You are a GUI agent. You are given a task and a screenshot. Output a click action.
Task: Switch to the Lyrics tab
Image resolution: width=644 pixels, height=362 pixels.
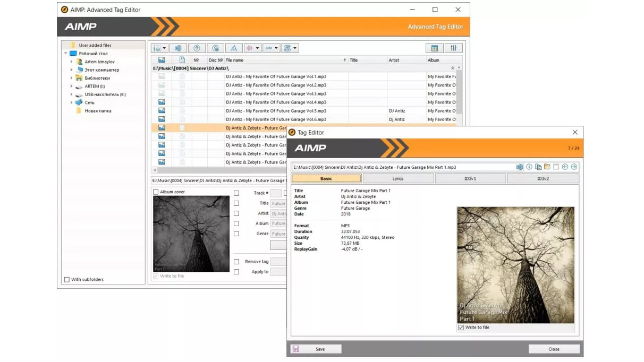(x=398, y=179)
